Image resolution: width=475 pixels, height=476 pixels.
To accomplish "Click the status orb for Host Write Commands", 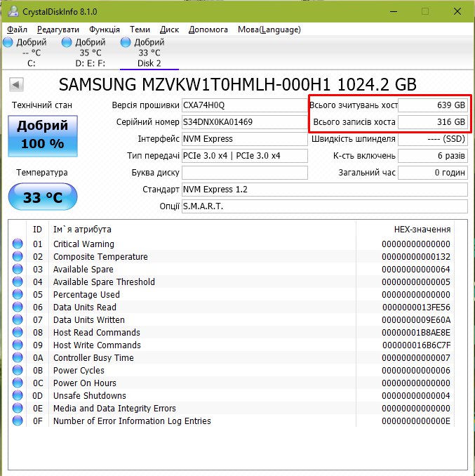I will (x=18, y=345).
